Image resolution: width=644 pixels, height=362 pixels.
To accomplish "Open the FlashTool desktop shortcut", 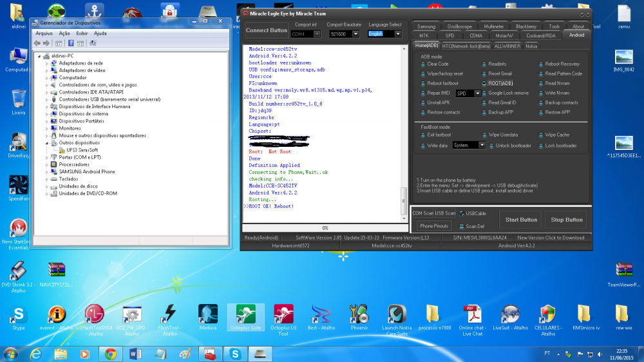I will 169,320.
